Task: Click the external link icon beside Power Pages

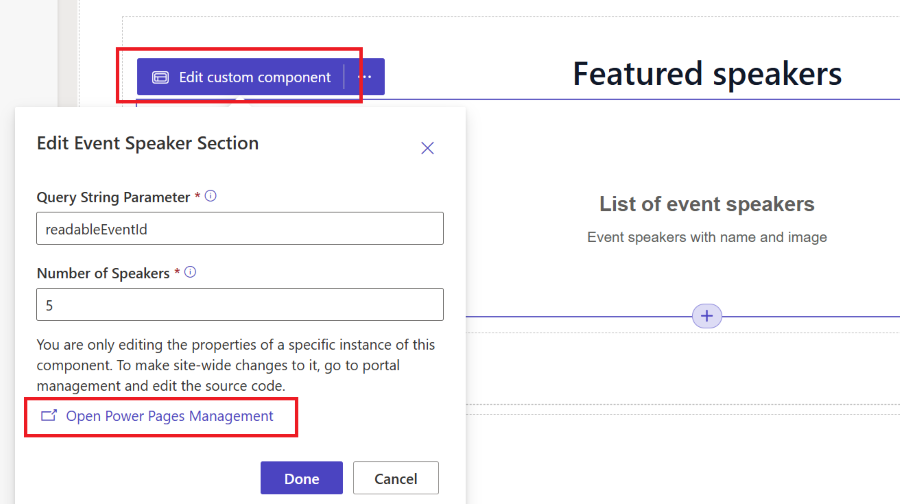Action: 49,416
